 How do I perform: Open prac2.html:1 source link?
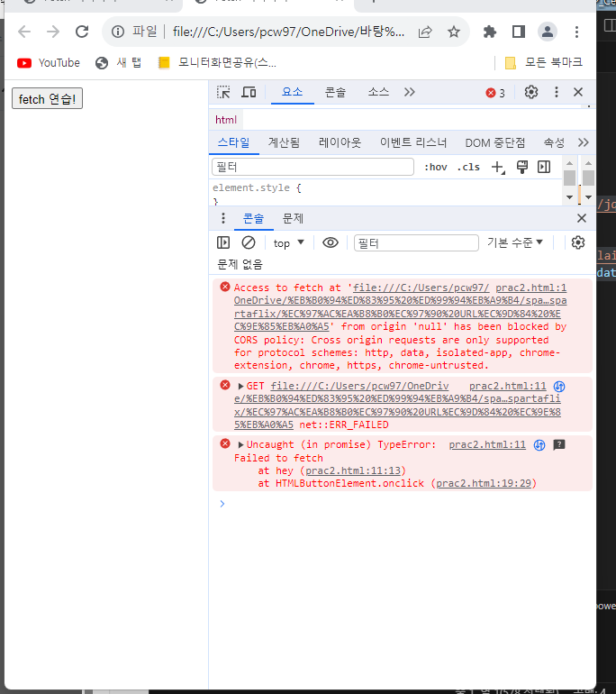click(530, 288)
